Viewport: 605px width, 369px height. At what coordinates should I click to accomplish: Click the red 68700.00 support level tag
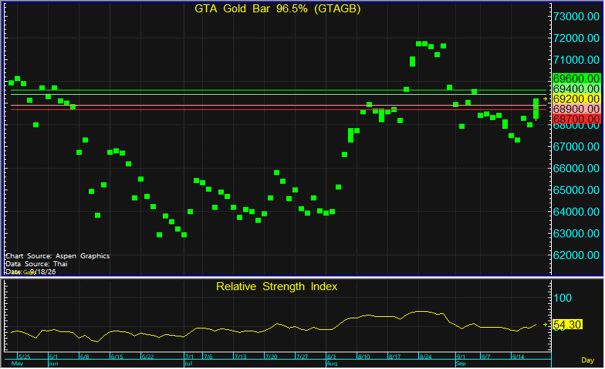[576, 119]
